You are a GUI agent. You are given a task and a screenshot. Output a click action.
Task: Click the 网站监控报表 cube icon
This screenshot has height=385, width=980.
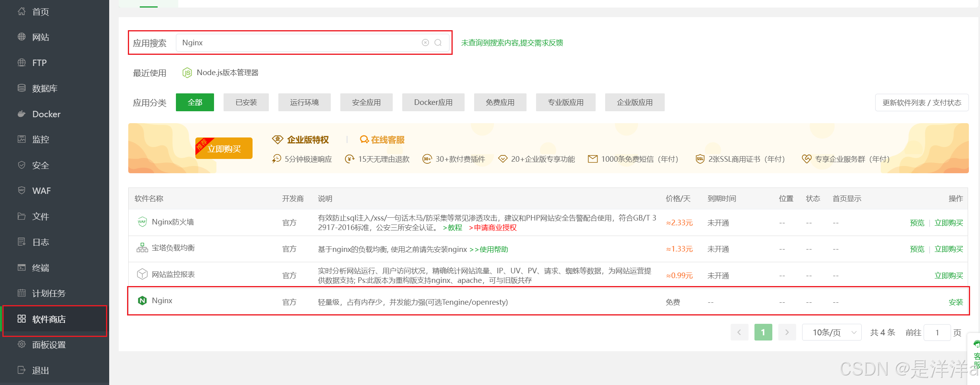(142, 274)
